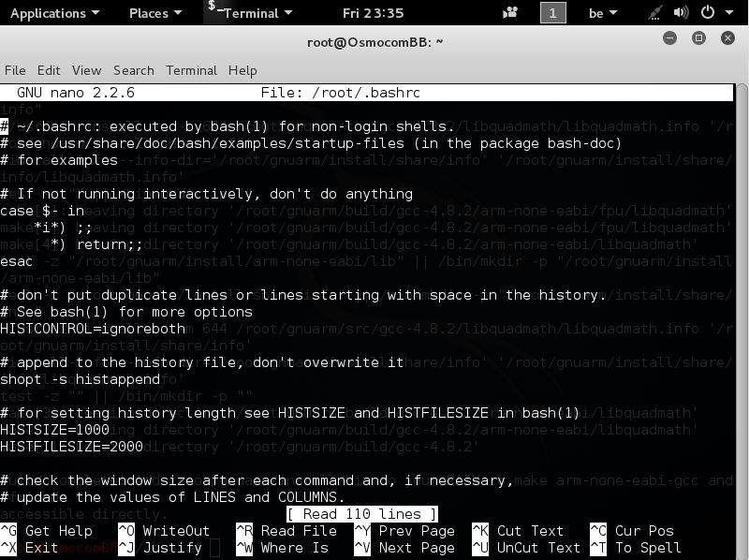
Task: Open the Help menu
Action: tap(242, 70)
